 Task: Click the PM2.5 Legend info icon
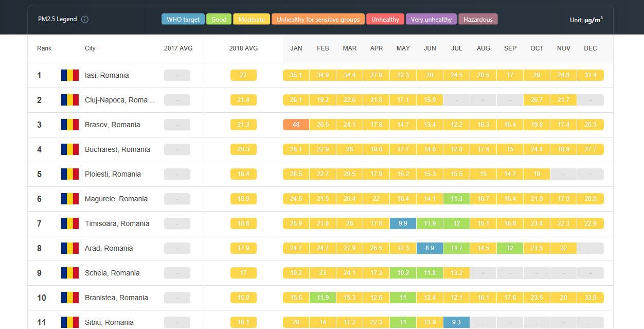tap(85, 20)
